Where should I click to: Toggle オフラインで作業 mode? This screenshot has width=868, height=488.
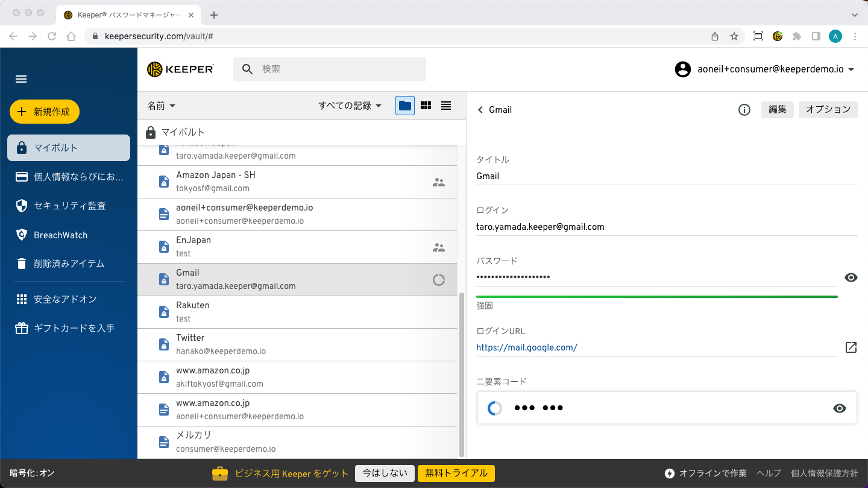706,474
